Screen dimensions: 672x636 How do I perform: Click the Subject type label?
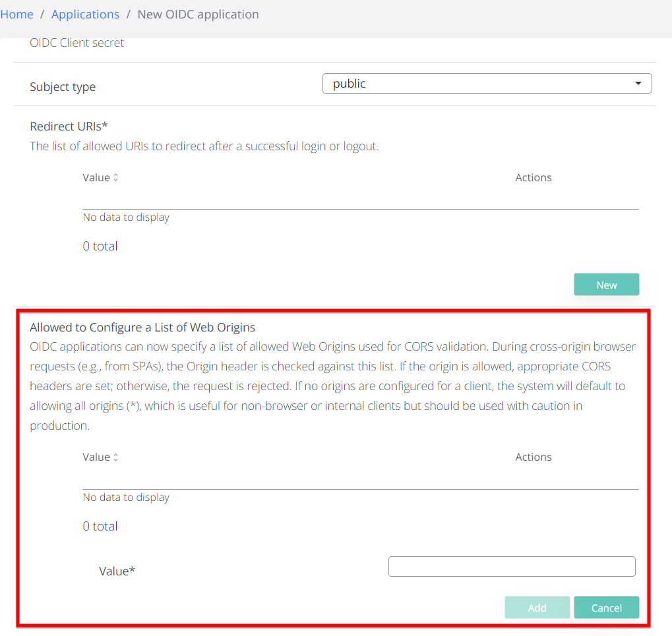(x=63, y=87)
